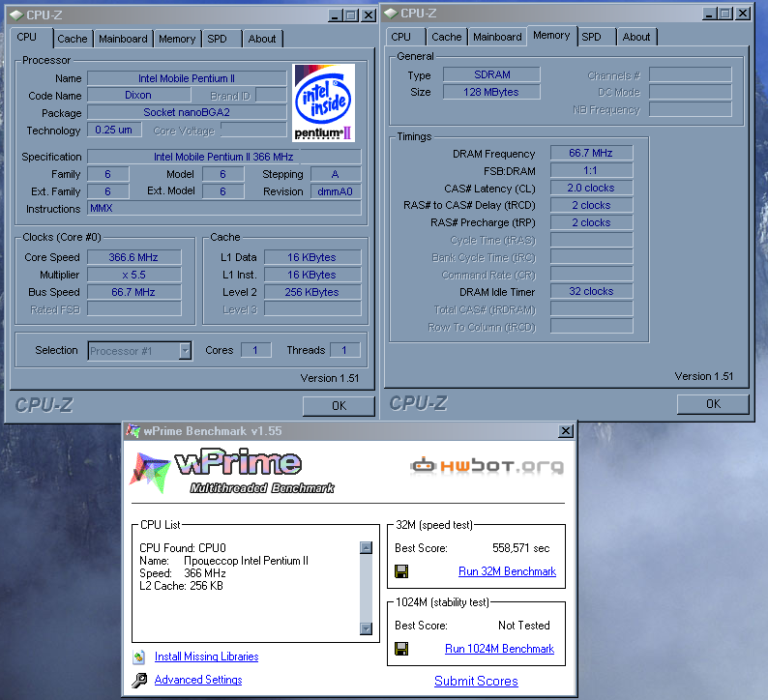Click the Code Name field Dixon
Image resolution: width=768 pixels, height=700 pixels.
coord(138,95)
